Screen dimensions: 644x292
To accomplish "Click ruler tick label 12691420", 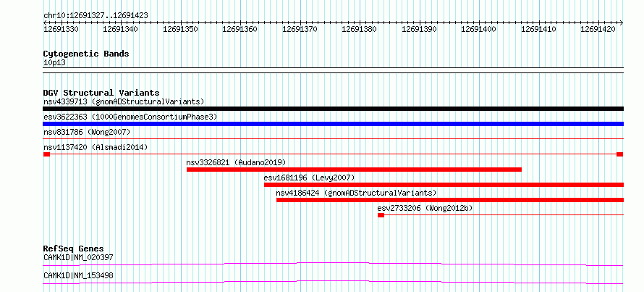I will 598,29.
